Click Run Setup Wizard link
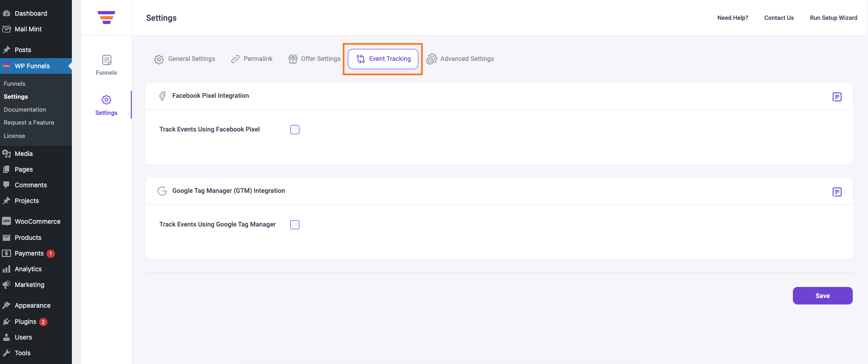868x364 pixels. click(833, 18)
